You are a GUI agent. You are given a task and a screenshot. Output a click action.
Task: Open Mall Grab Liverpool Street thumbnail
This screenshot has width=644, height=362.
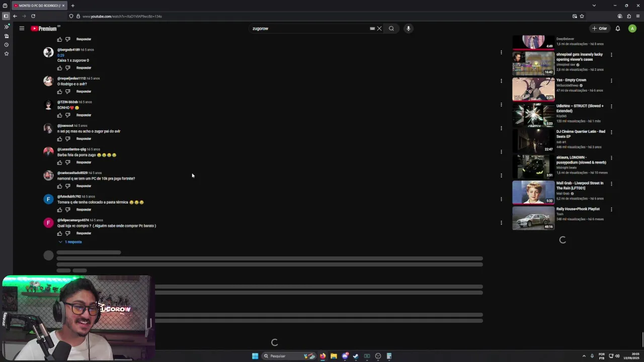533,192
